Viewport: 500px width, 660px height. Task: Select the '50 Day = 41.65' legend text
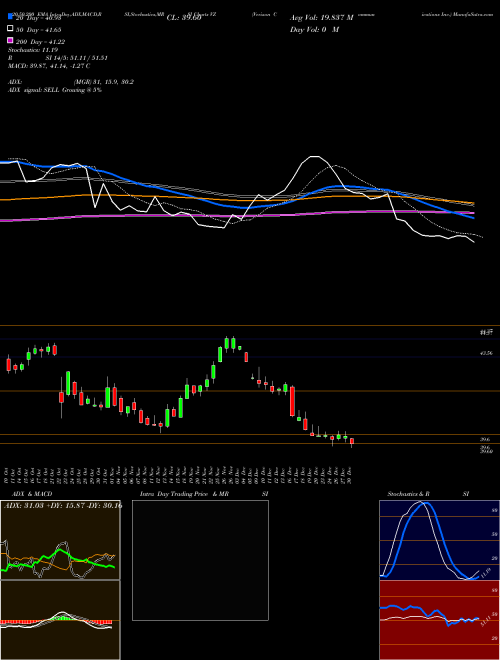pyautogui.click(x=39, y=30)
